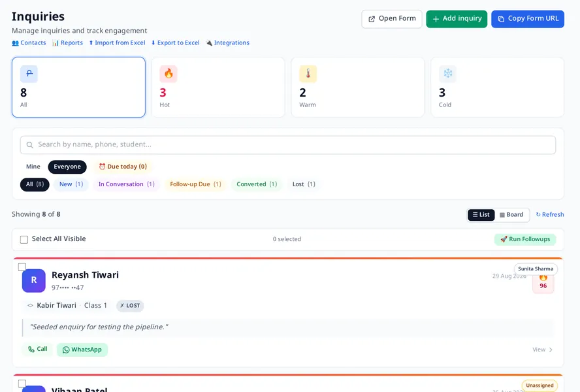The height and width of the screenshot is (392, 580).
Task: Select the All inquiries stat card
Action: [x=78, y=87]
